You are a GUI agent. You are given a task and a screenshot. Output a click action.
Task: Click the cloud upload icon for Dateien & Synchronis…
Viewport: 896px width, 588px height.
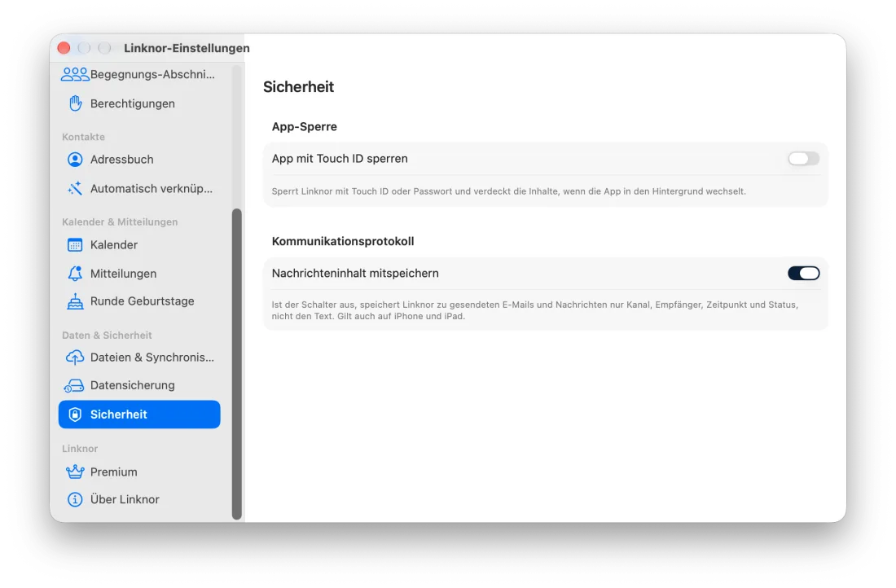click(x=75, y=358)
